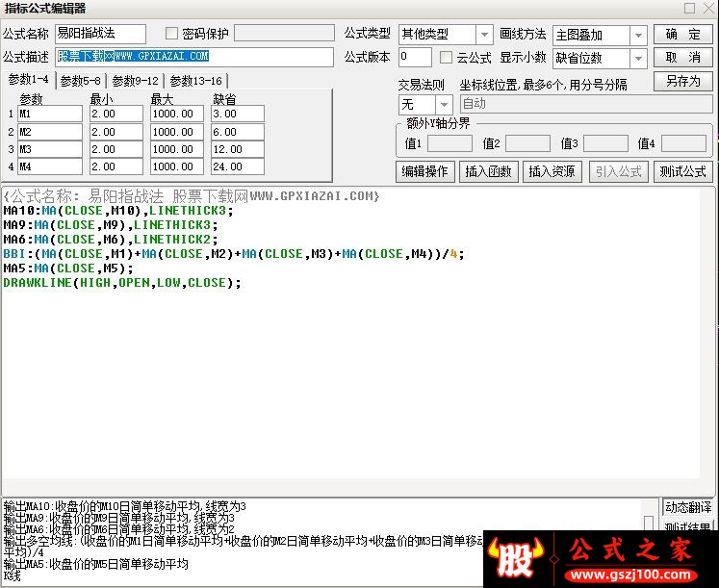Maximize the formula editor window
Image resolution: width=719 pixels, height=588 pixels.
click(x=688, y=8)
